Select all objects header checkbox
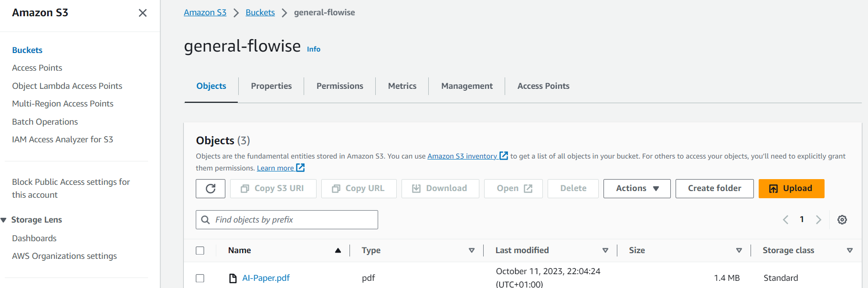 tap(200, 250)
